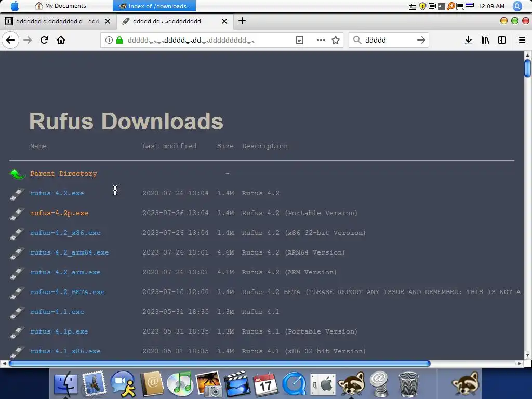Viewport: 532px width, 399px height.
Task: Click the green Parent Directory arrow icon
Action: click(18, 174)
